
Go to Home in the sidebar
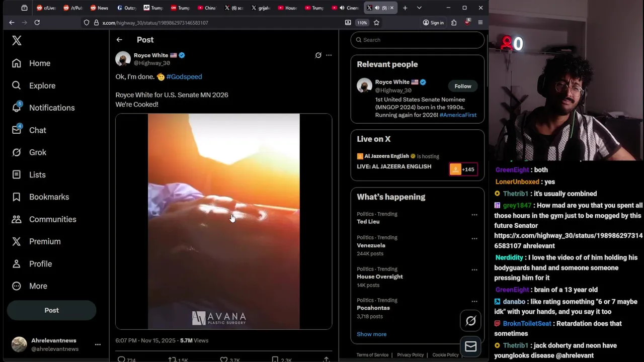coord(32,63)
